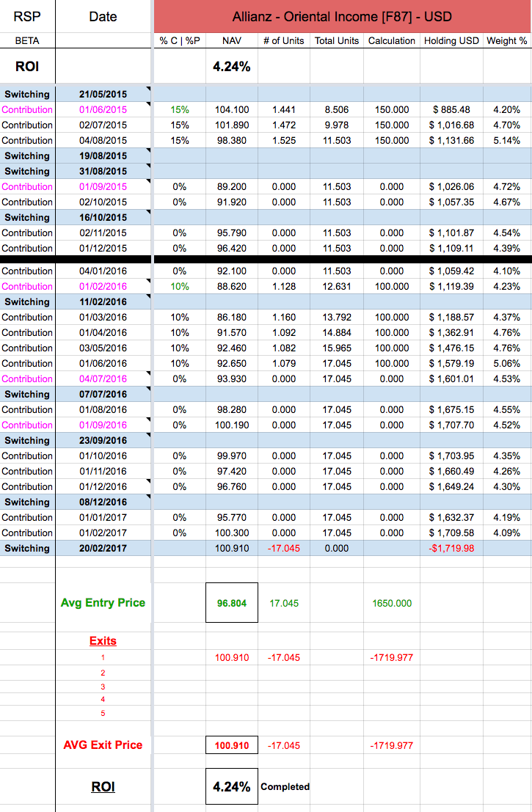
Task: Click exit row number 5
Action: pos(103,713)
